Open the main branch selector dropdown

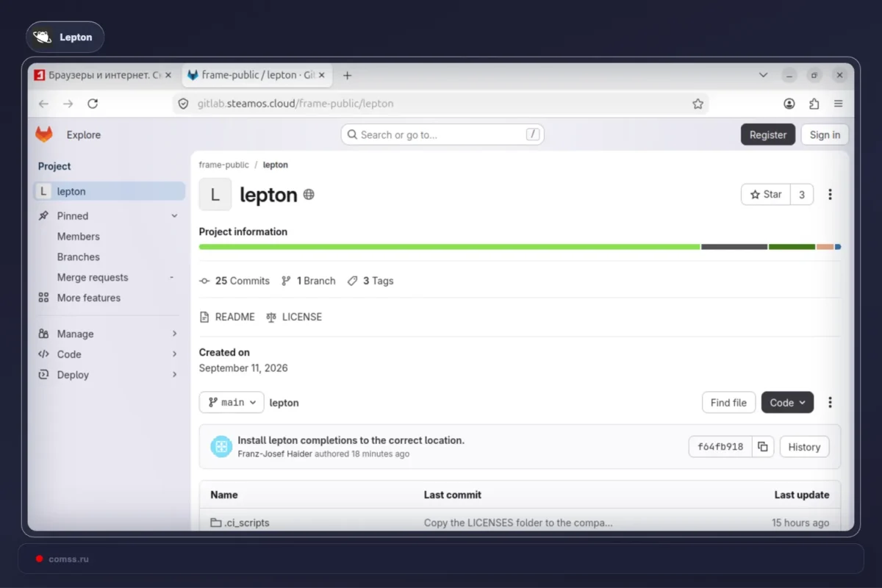[232, 402]
